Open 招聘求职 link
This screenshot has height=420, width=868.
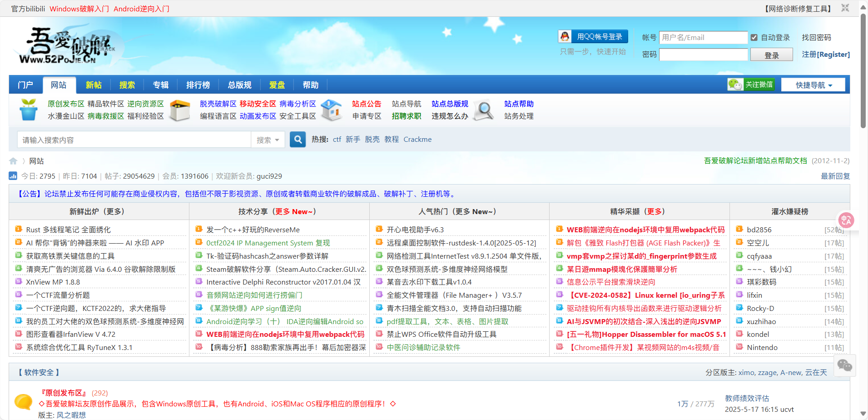[407, 116]
